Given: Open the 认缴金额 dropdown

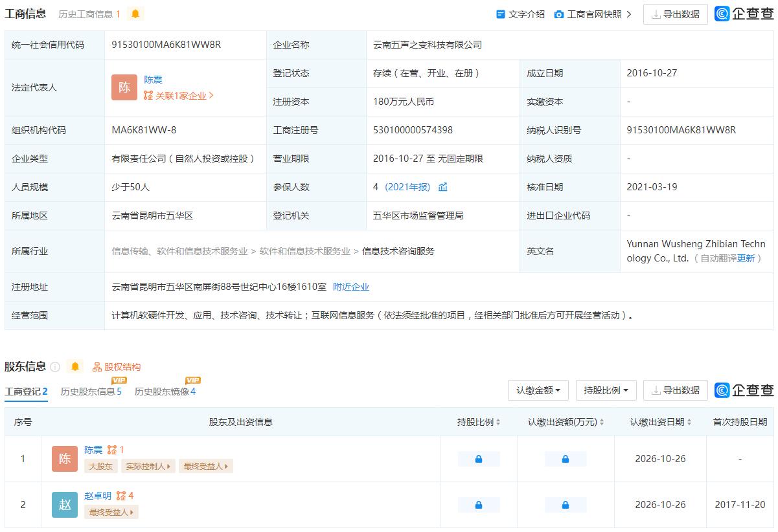Looking at the screenshot, I should point(538,390).
